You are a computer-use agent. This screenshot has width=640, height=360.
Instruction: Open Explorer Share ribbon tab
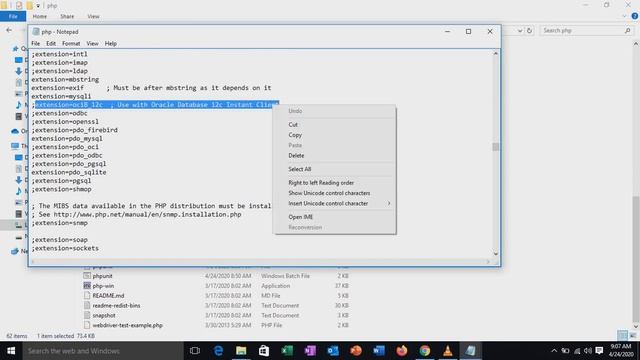[67, 16]
